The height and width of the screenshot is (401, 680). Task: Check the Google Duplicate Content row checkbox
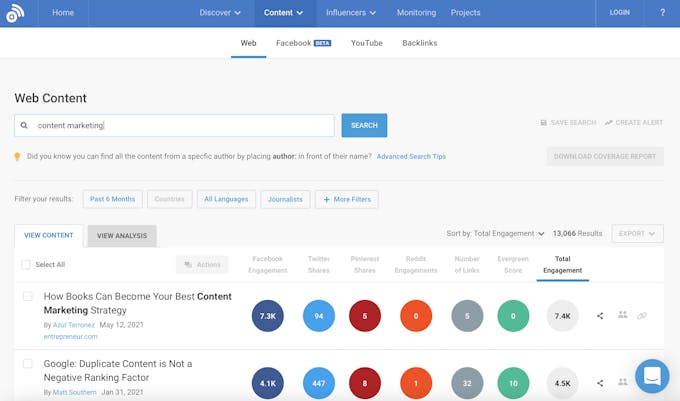[28, 363]
